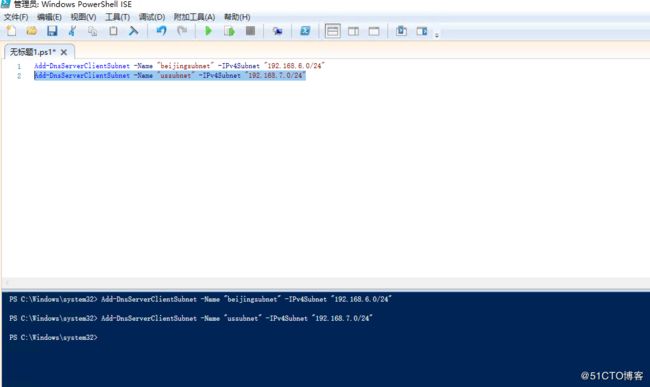Stop operation with the Stop square icon

pyautogui.click(x=250, y=31)
